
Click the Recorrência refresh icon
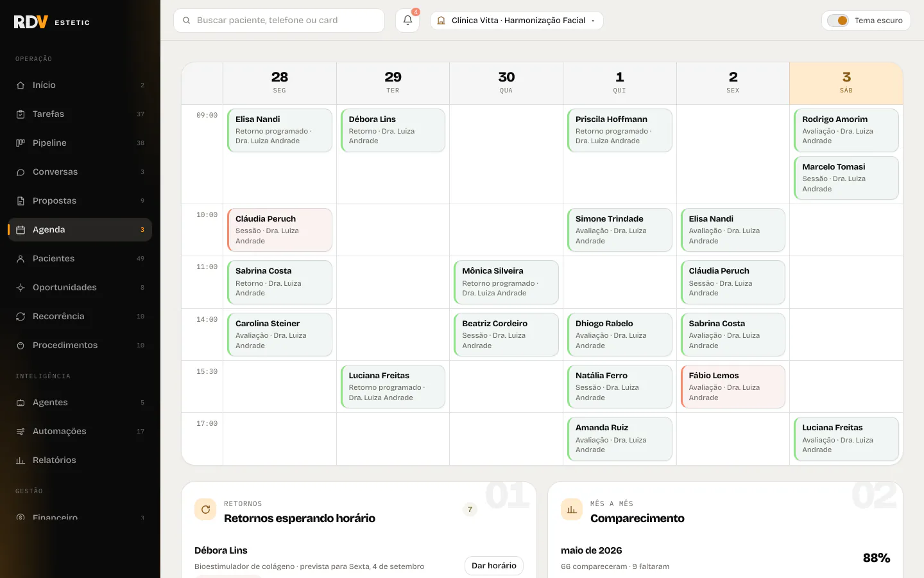pyautogui.click(x=21, y=317)
